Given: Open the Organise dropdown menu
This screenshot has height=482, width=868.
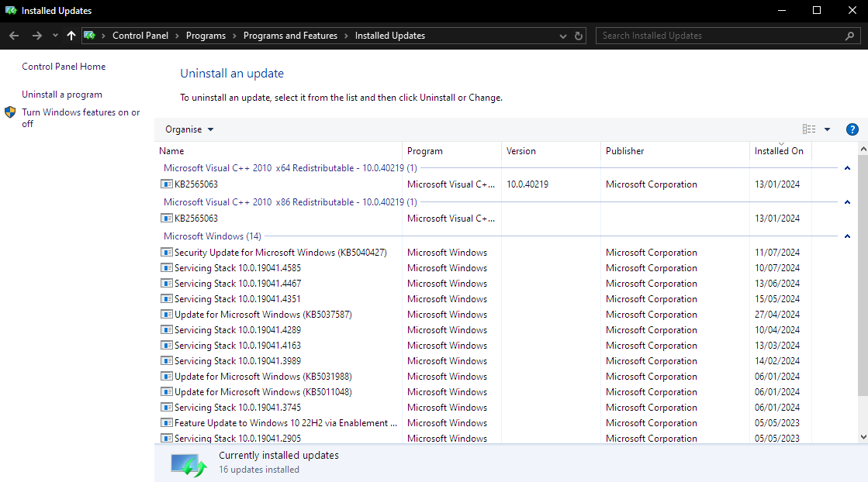Looking at the screenshot, I should [189, 129].
